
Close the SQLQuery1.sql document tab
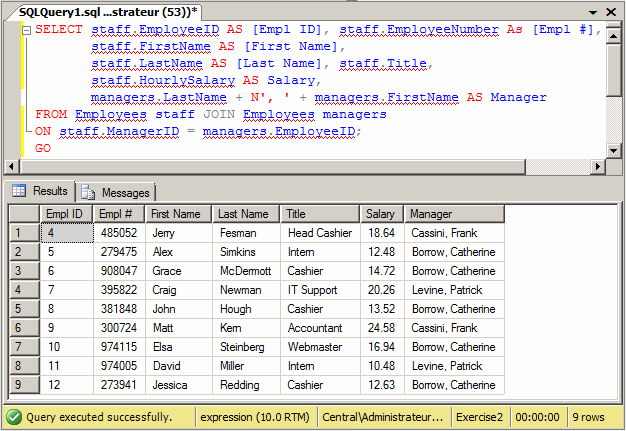click(x=611, y=12)
